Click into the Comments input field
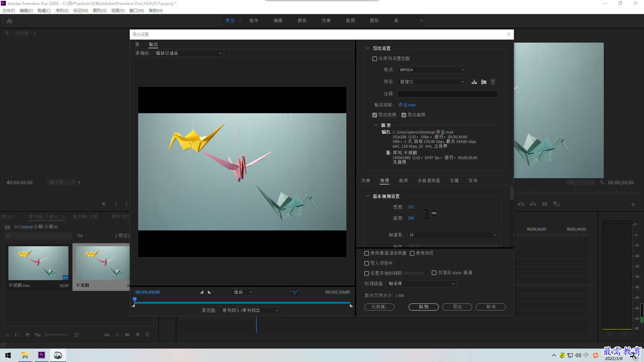Screen dimensions: 644x362 [x=447, y=94]
